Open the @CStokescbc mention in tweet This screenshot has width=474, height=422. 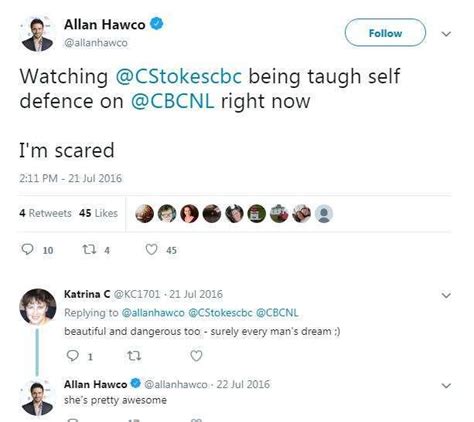coord(179,77)
